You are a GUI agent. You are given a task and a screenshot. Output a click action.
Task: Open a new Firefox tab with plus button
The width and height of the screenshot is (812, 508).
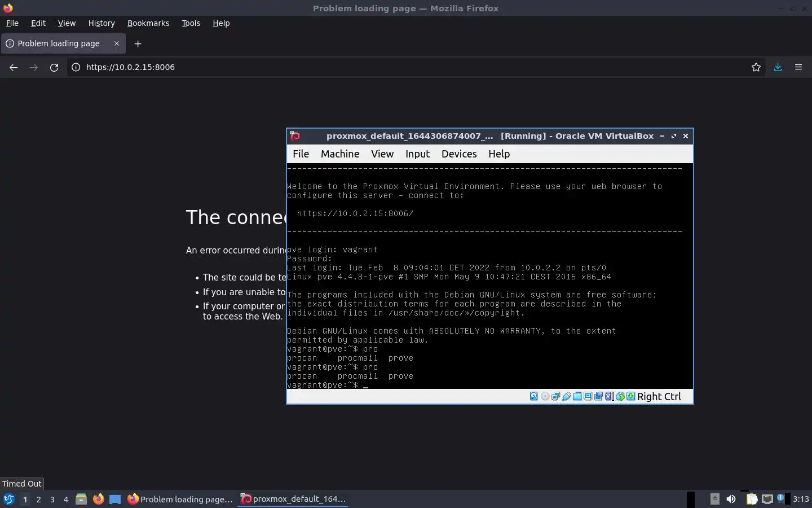(x=138, y=43)
